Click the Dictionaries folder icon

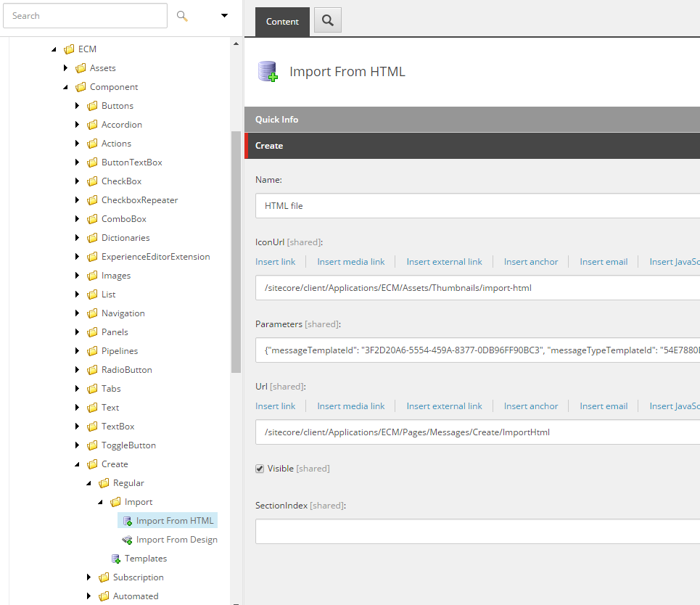92,237
